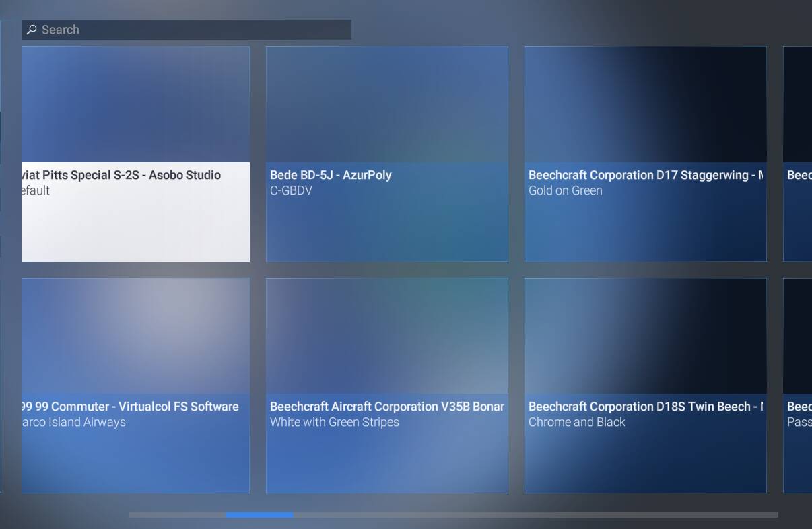Click the 'Chrome and Black' livery text
This screenshot has width=812, height=529.
577,422
